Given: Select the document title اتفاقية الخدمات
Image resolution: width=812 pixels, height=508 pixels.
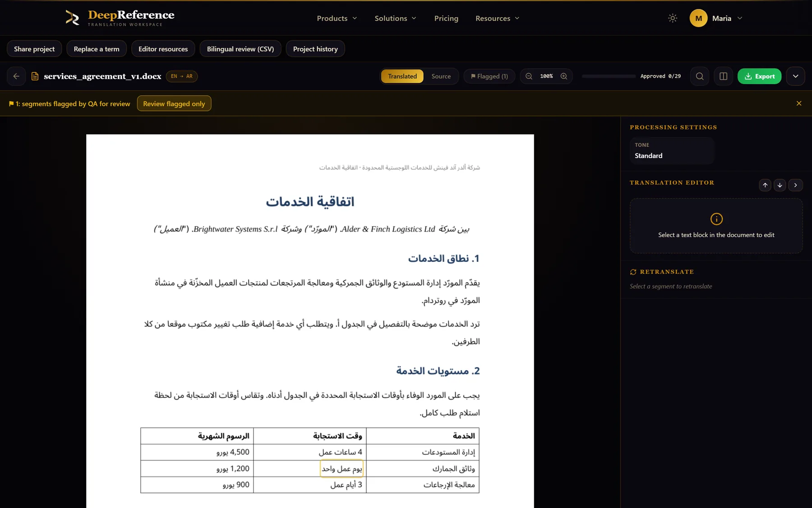Looking at the screenshot, I should tap(310, 201).
